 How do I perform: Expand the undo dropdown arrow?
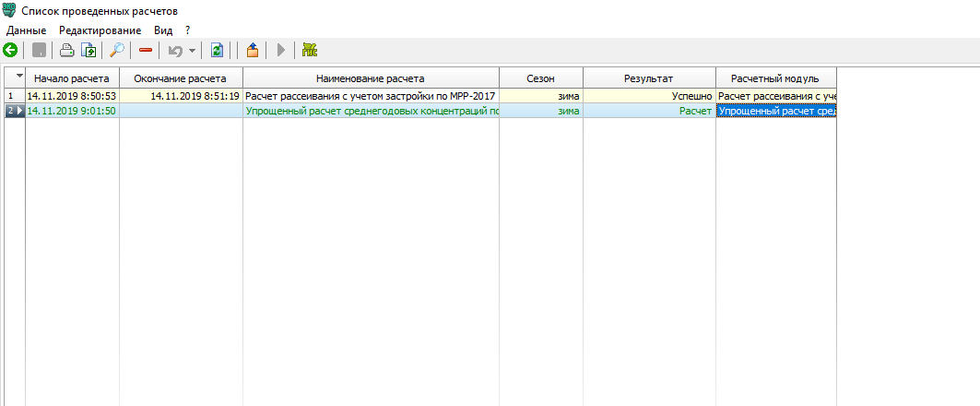[192, 51]
